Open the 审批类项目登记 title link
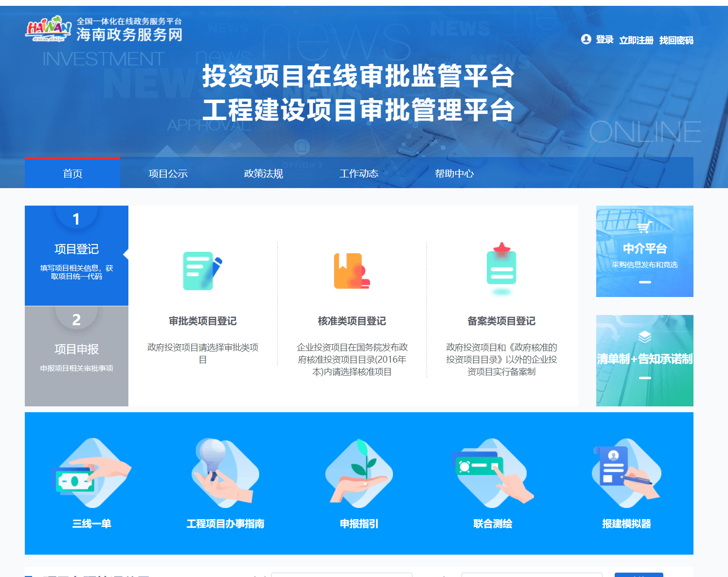Image resolution: width=728 pixels, height=577 pixels. tap(202, 321)
